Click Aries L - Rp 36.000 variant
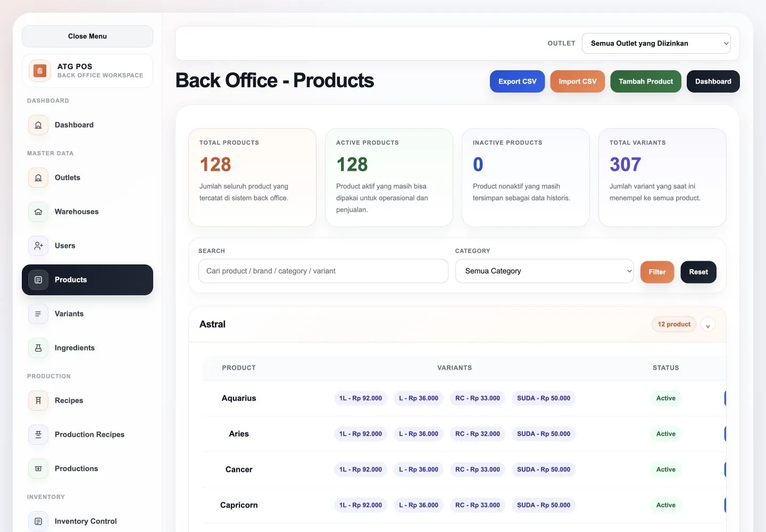This screenshot has height=532, width=766. click(x=419, y=434)
